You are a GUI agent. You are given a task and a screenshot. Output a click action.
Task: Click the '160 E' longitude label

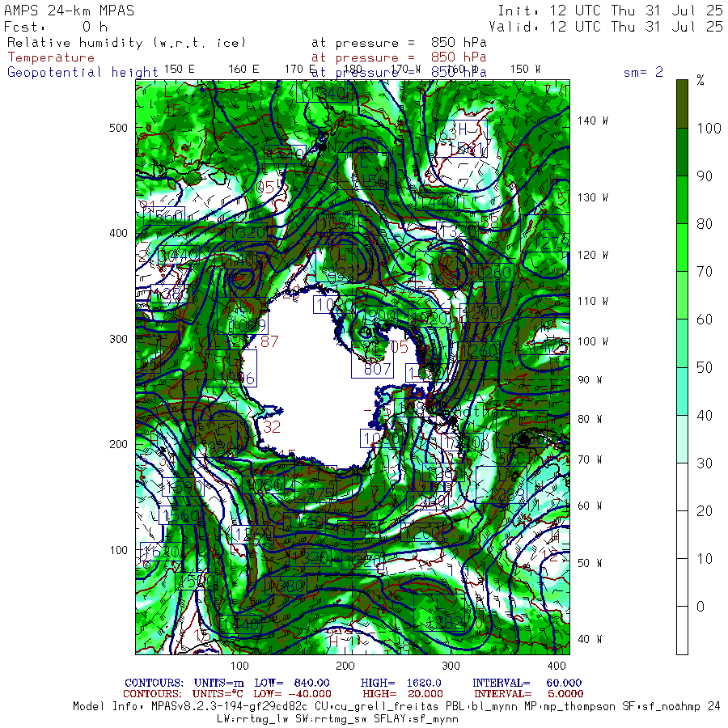pos(243,70)
